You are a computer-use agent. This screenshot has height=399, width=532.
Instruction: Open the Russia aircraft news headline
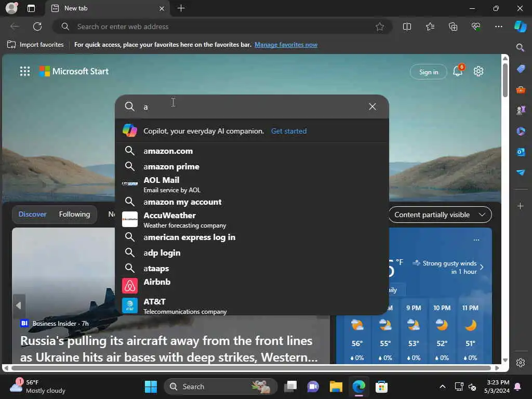tap(169, 349)
